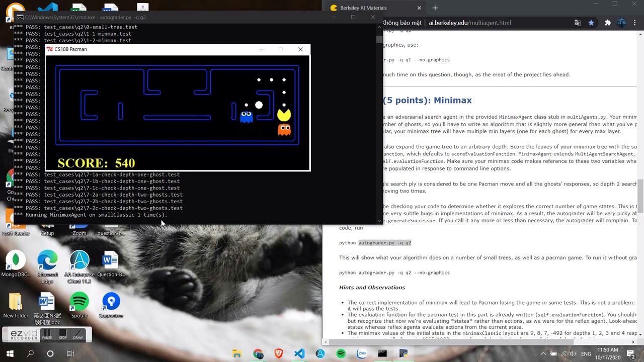Click the ENG language indicator
Image resolution: width=644 pixels, height=362 pixels.
(586, 354)
